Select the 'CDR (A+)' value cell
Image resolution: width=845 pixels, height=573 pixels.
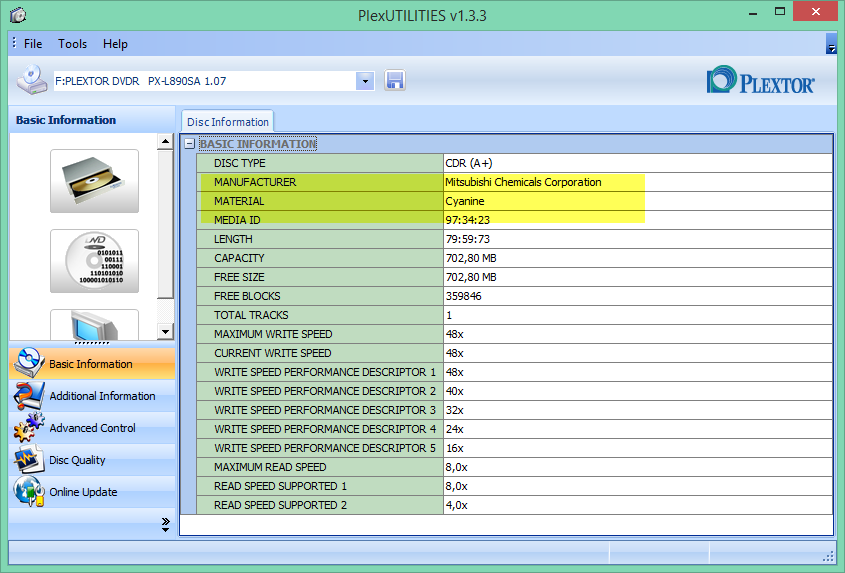click(638, 163)
